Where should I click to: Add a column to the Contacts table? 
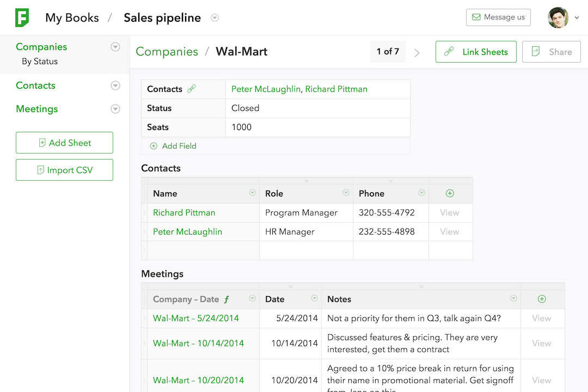tap(450, 194)
